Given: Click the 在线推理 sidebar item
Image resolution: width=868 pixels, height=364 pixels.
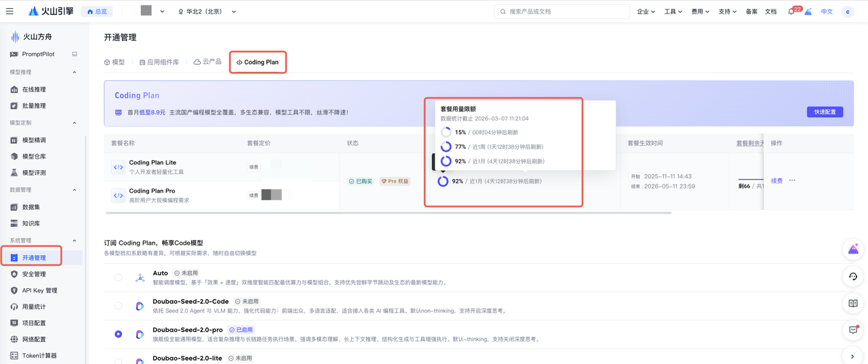Looking at the screenshot, I should point(34,89).
